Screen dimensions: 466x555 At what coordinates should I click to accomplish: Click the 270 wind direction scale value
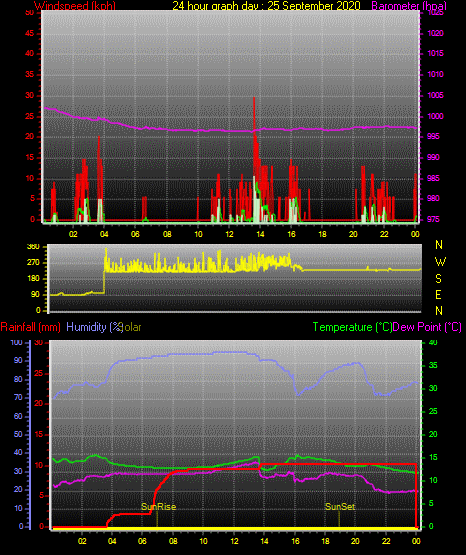coord(33,263)
